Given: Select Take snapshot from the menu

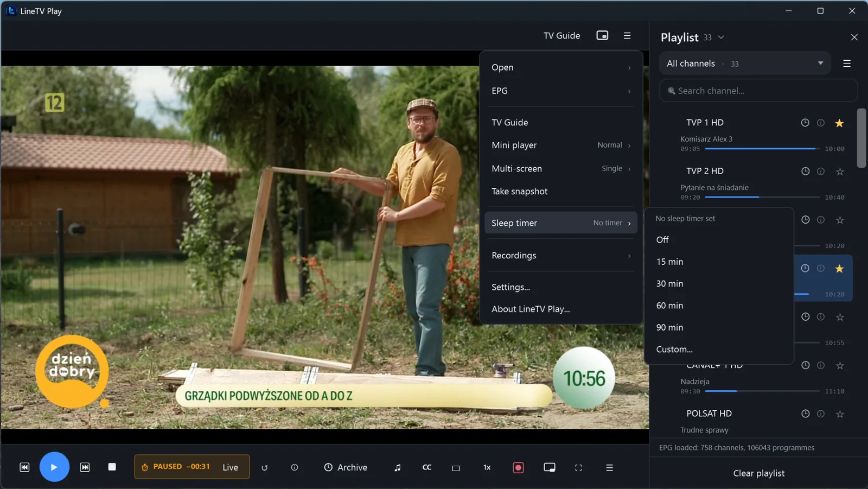Looking at the screenshot, I should coord(561,191).
